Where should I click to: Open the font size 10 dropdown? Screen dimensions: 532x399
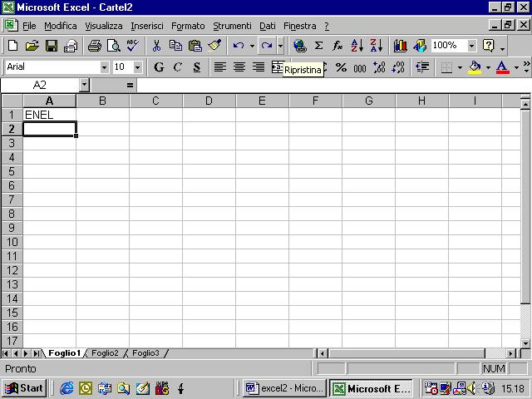pyautogui.click(x=137, y=67)
